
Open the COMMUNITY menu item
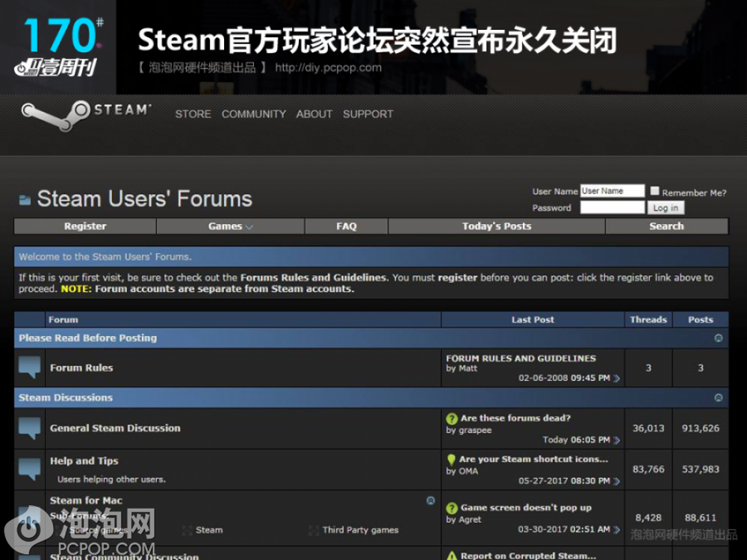coord(254,114)
